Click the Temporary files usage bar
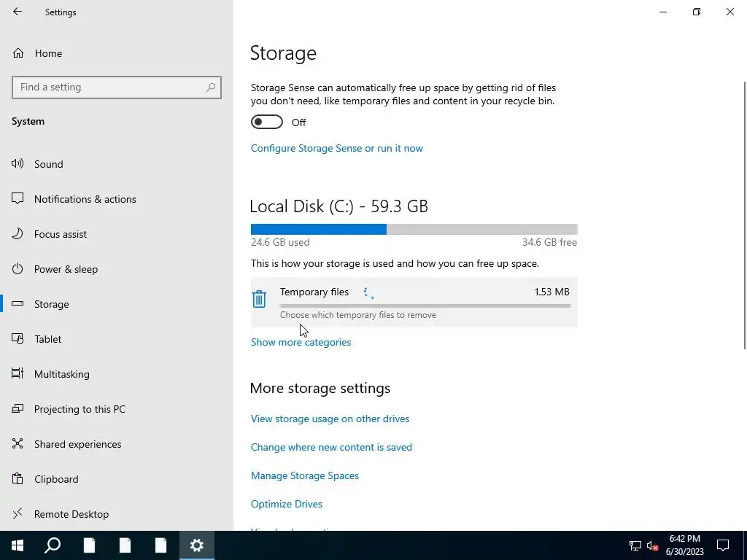This screenshot has height=560, width=747. click(x=425, y=306)
